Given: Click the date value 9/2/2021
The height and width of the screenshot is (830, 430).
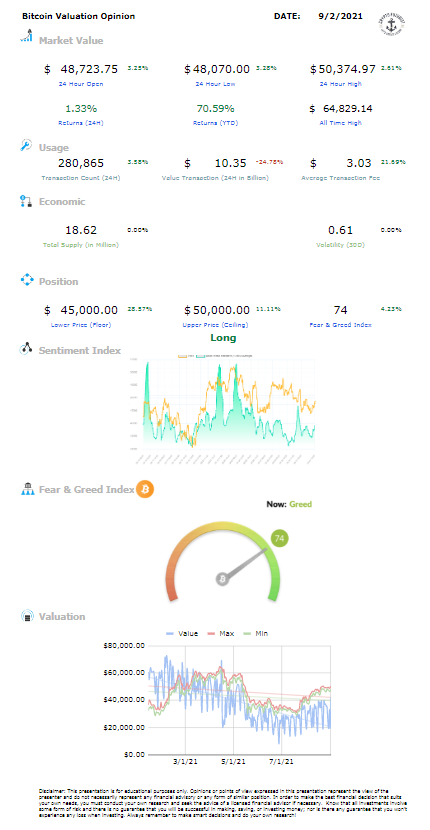Looking at the screenshot, I should (x=341, y=16).
